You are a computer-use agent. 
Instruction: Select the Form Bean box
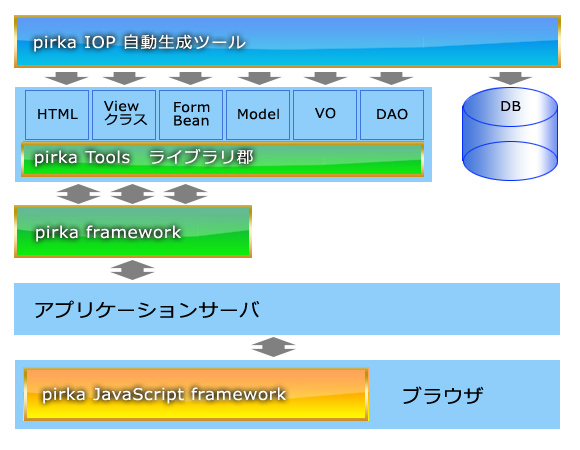[x=191, y=115]
